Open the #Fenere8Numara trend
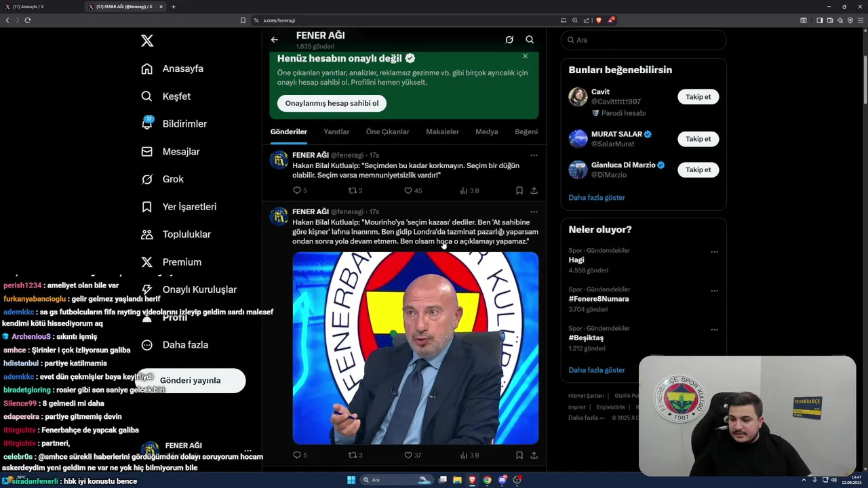Image resolution: width=868 pixels, height=488 pixels. point(599,299)
